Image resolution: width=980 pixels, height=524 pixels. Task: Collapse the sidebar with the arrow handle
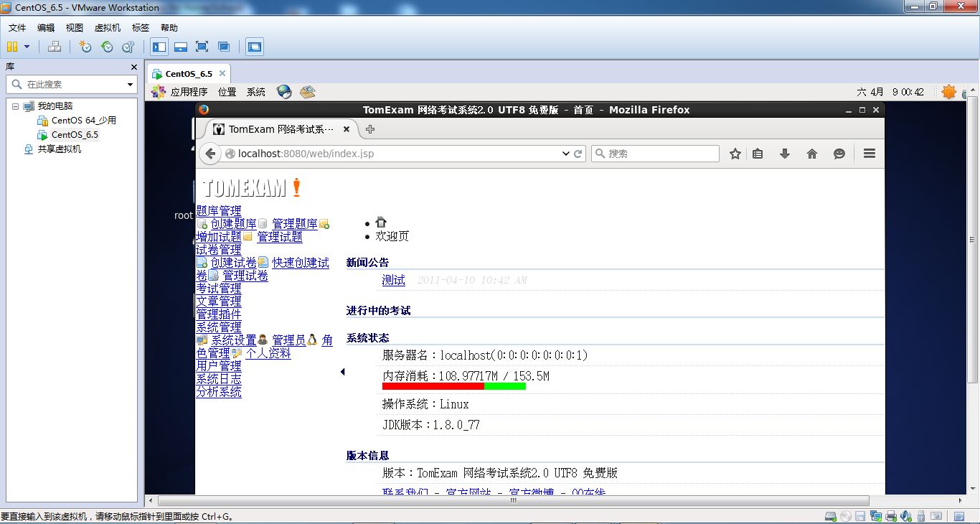[x=342, y=372]
